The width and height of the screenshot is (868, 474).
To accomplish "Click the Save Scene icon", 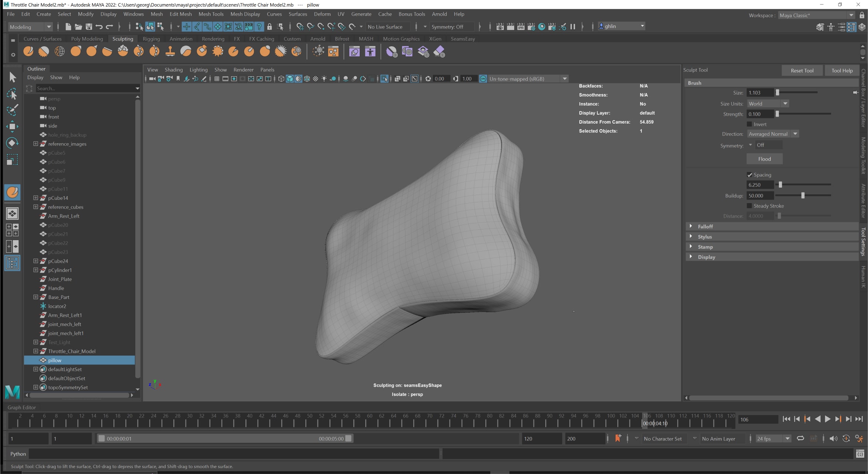I will [89, 27].
